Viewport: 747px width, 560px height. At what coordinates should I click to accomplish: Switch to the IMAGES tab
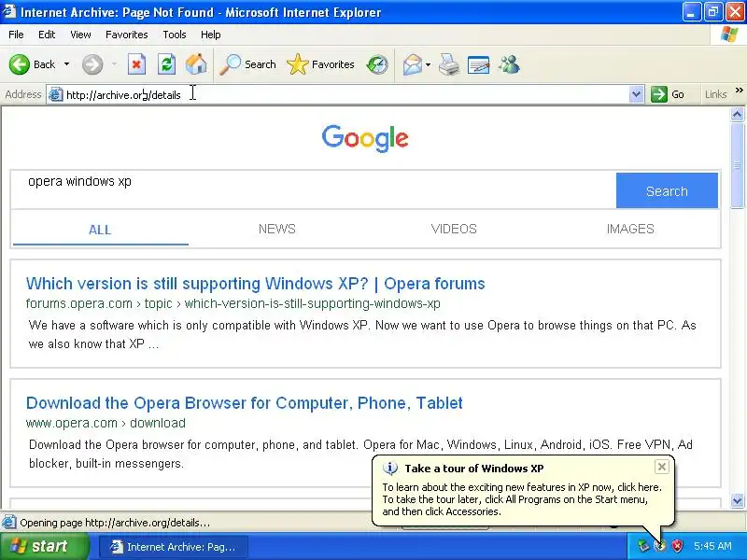629,229
